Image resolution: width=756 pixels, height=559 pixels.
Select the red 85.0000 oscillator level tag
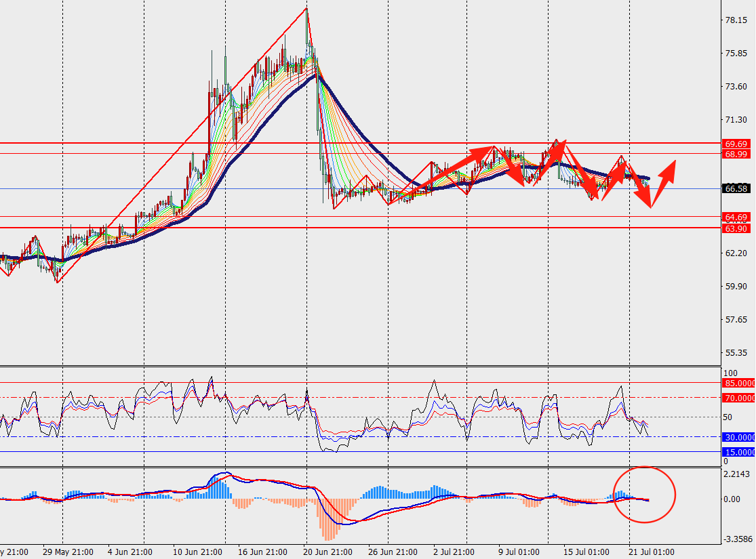pyautogui.click(x=738, y=384)
